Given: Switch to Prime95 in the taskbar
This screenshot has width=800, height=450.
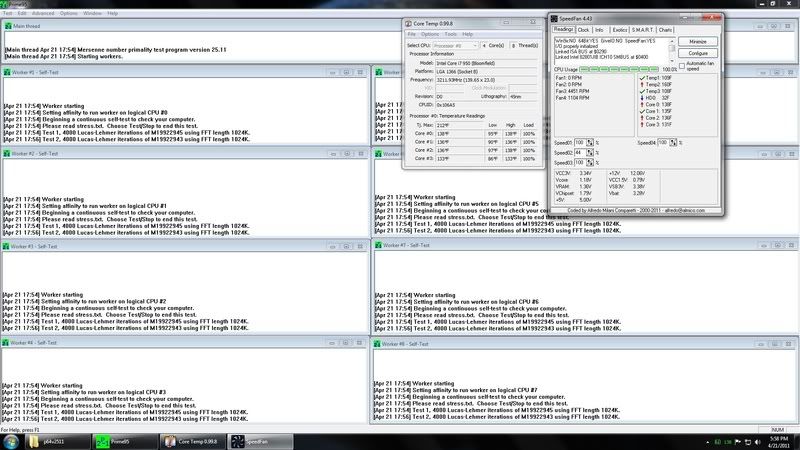Looking at the screenshot, I should pos(125,442).
